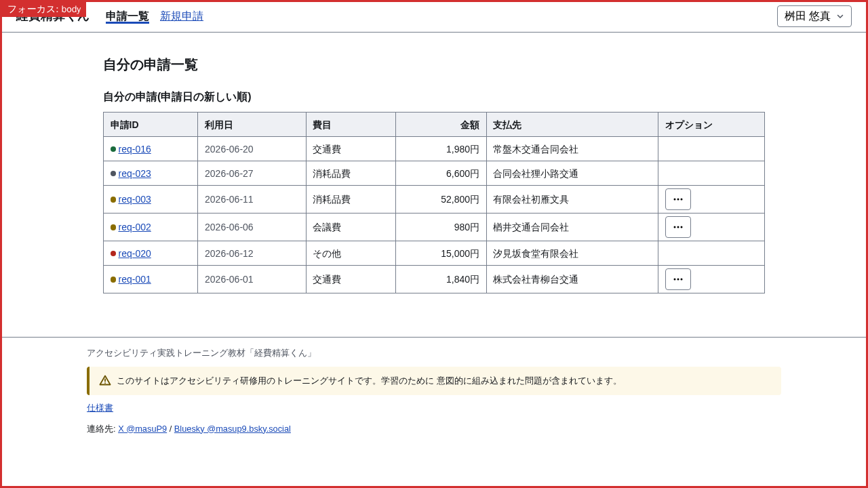Open request req-020 link
This screenshot has width=868, height=488.
[134, 253]
